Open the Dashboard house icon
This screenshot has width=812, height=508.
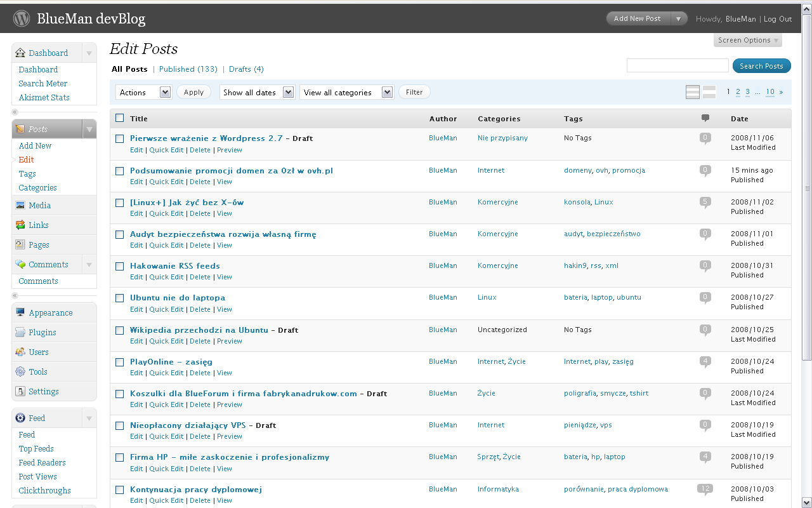20,53
